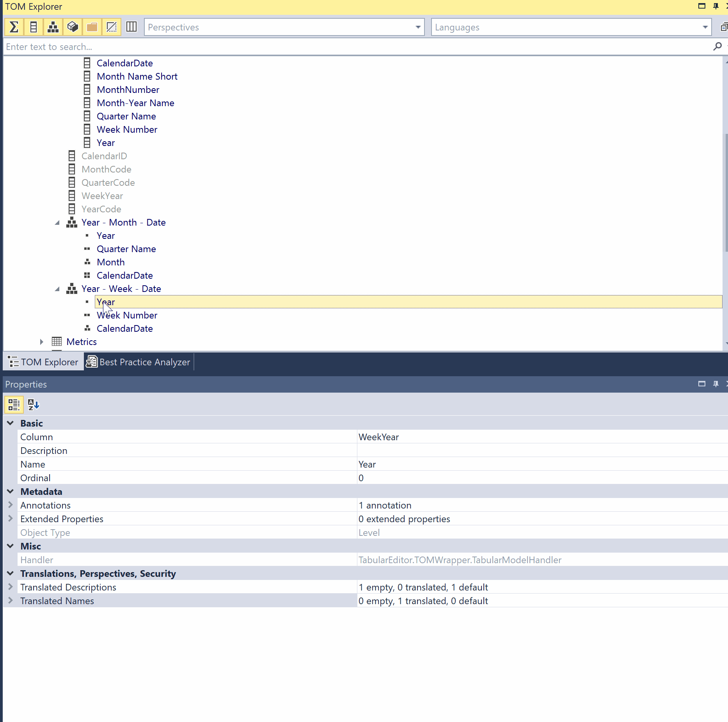
Task: Sort properties alphabetically
Action: (34, 404)
